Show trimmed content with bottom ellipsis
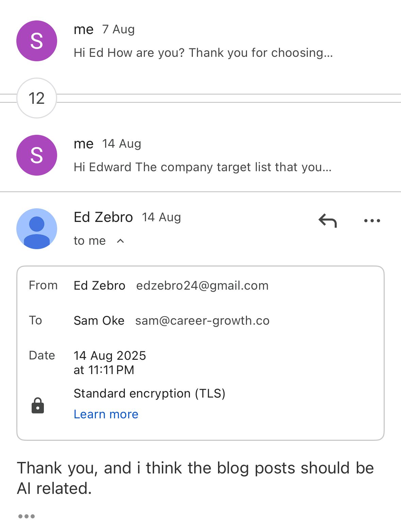 27,516
